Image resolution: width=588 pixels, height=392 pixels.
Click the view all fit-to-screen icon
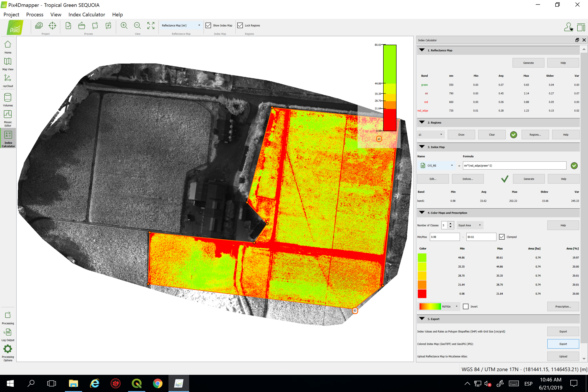click(x=151, y=25)
